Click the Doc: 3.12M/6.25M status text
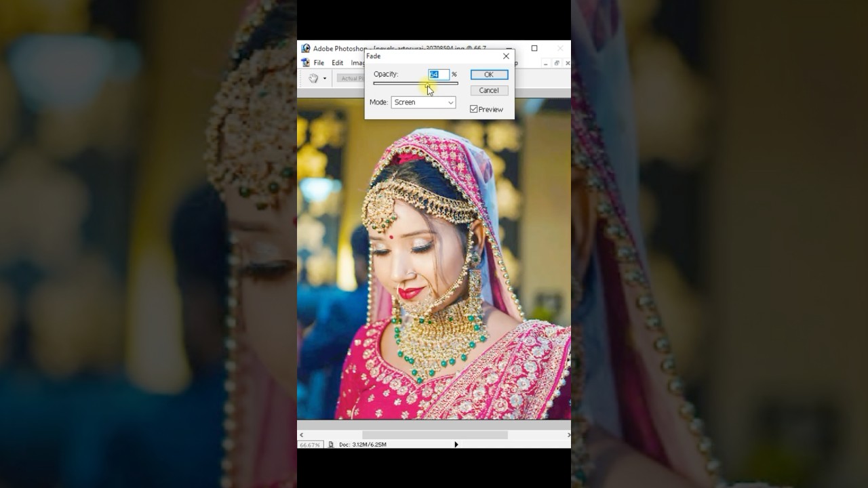The height and width of the screenshot is (488, 868). click(363, 445)
